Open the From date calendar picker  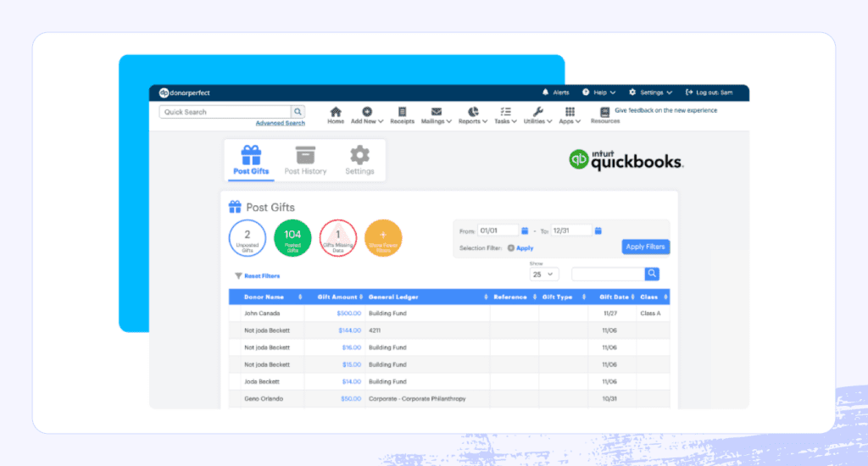tap(525, 230)
